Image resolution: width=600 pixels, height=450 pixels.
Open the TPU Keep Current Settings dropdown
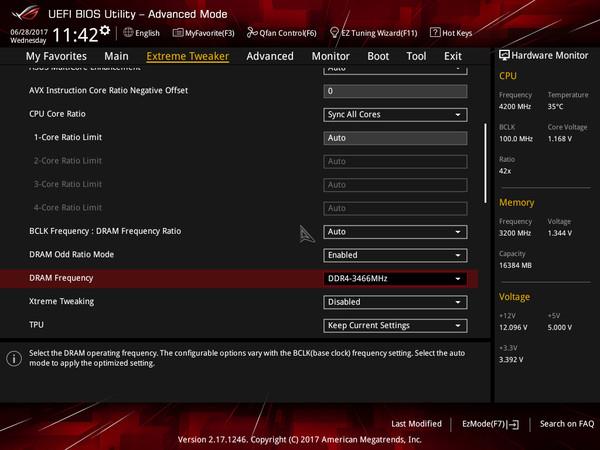[395, 326]
